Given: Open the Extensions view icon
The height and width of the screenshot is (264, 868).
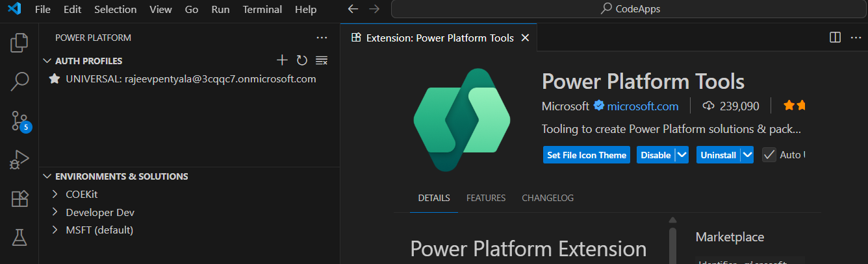Looking at the screenshot, I should click(19, 198).
